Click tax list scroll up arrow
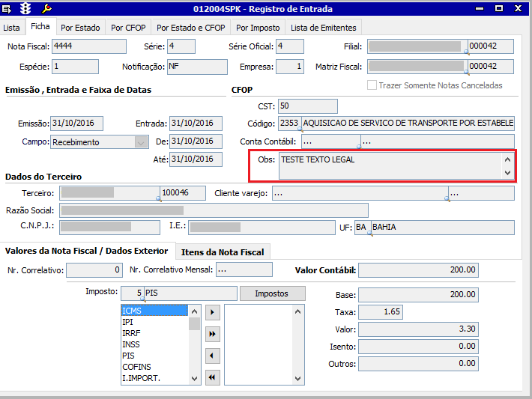This screenshot has height=399, width=532. pos(194,311)
